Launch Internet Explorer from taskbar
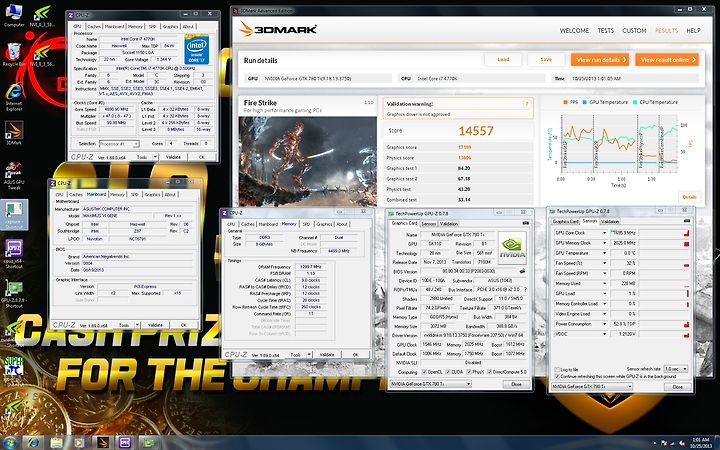The image size is (720, 450). (x=33, y=443)
